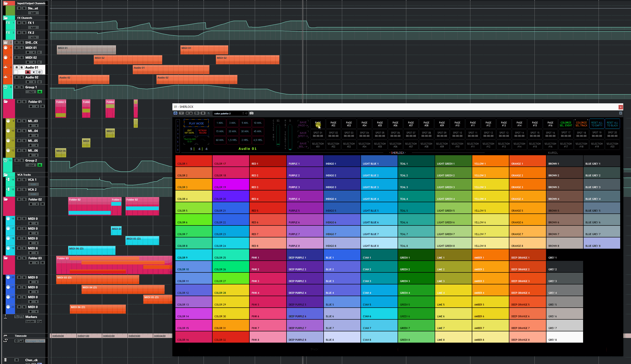Screen dimensions: 631x364
Task: Switch to PAGE #08 tab
Action: click(426, 124)
